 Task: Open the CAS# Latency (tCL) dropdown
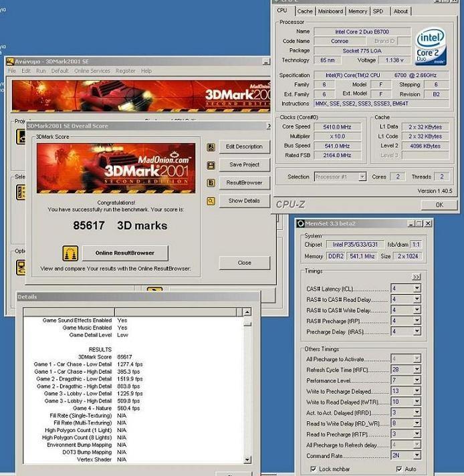417,288
